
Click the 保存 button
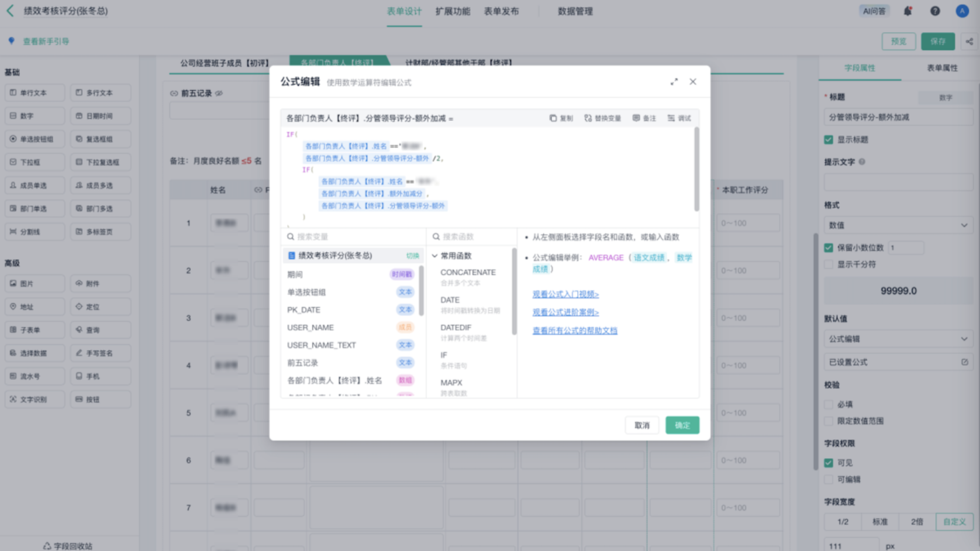pos(938,42)
